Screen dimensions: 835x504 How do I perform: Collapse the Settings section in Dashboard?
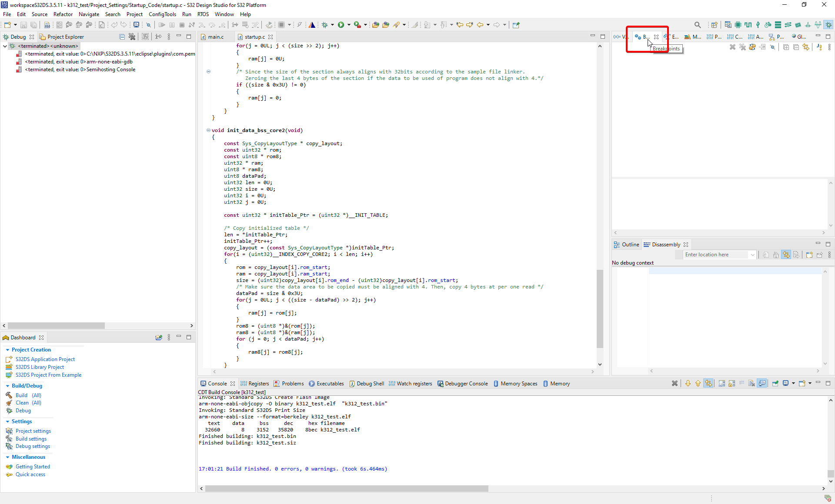point(7,421)
